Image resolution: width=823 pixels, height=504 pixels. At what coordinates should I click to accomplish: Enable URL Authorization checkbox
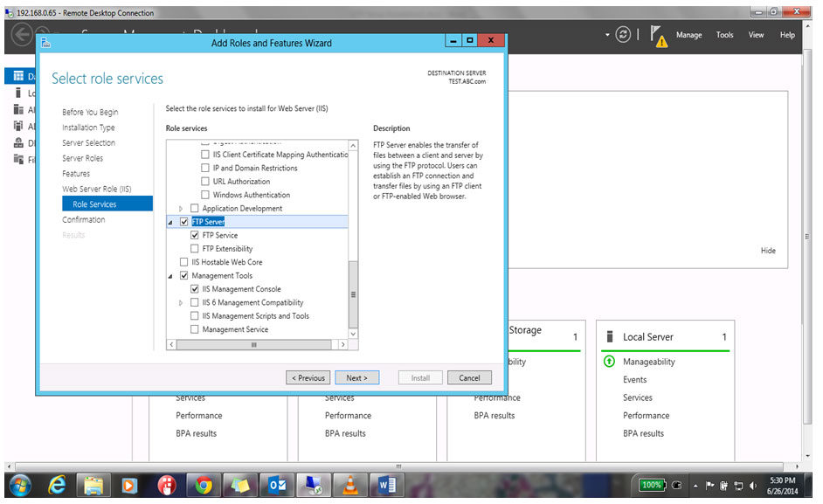coord(205,181)
